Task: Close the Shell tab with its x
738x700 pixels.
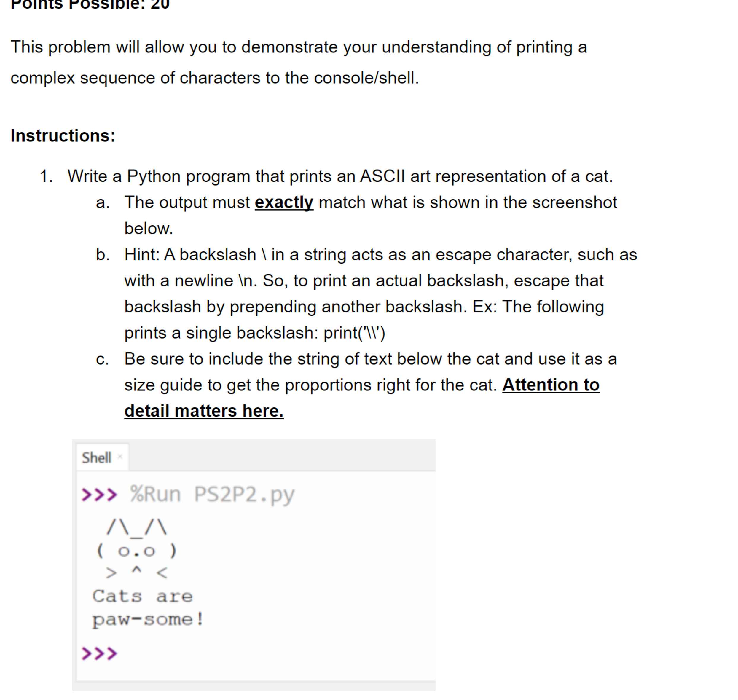Action: pyautogui.click(x=120, y=456)
